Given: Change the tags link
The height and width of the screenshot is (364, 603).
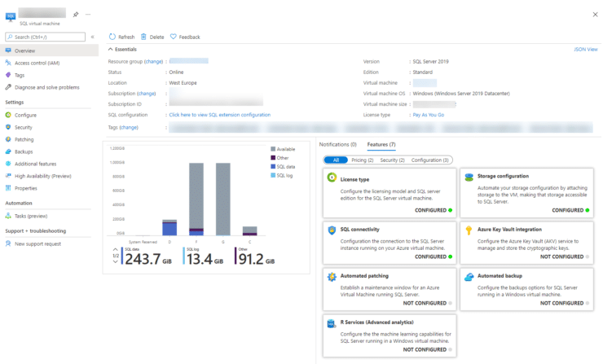Looking at the screenshot, I should pyautogui.click(x=129, y=128).
